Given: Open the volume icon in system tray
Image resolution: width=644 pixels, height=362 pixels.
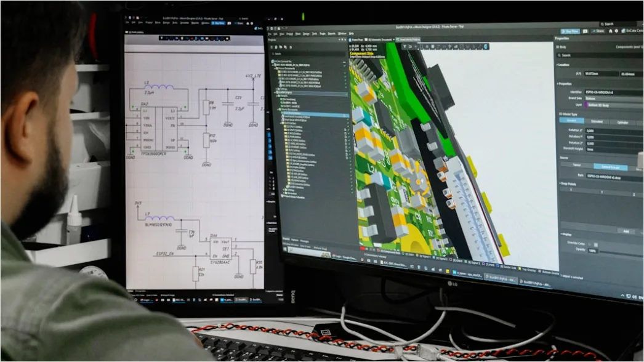Looking at the screenshot, I should tap(635, 297).
